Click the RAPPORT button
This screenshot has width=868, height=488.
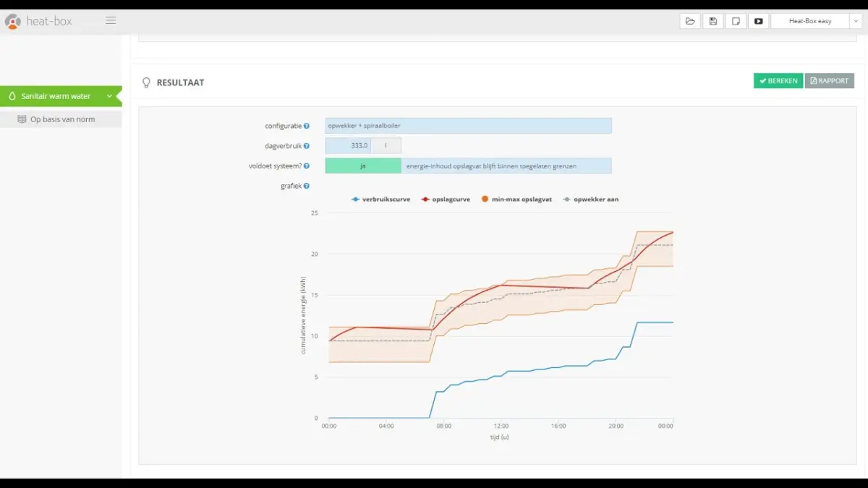[829, 81]
